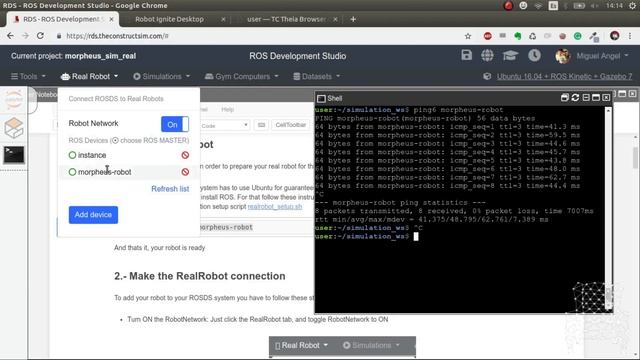Open the Simulations dropdown menu
The height and width of the screenshot is (360, 640).
pyautogui.click(x=162, y=76)
